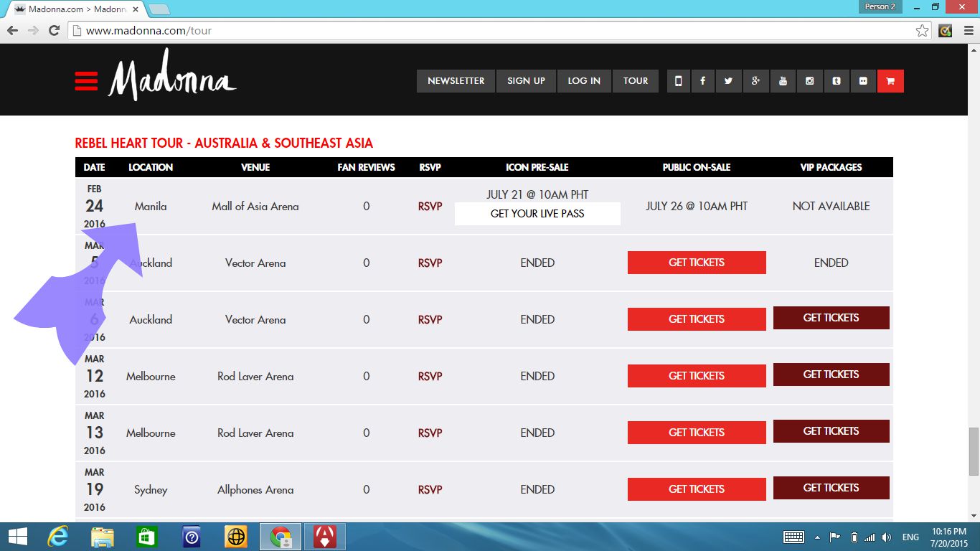Open the Twitter icon link

coord(728,81)
